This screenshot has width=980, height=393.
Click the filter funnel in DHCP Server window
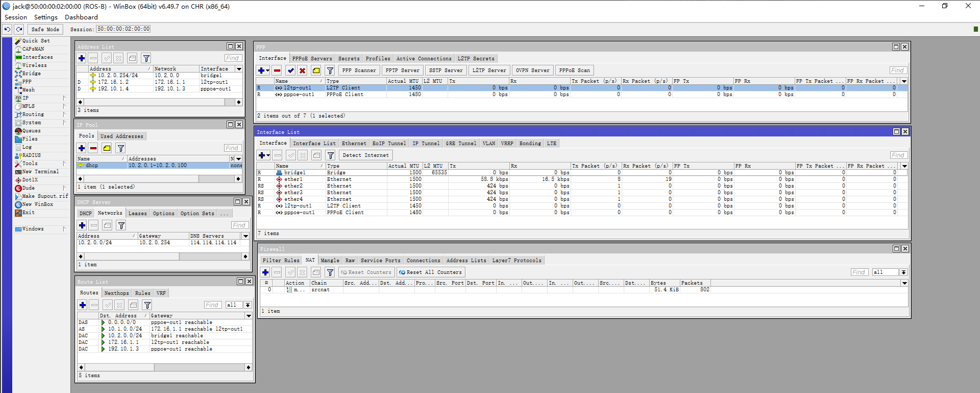coord(121,225)
